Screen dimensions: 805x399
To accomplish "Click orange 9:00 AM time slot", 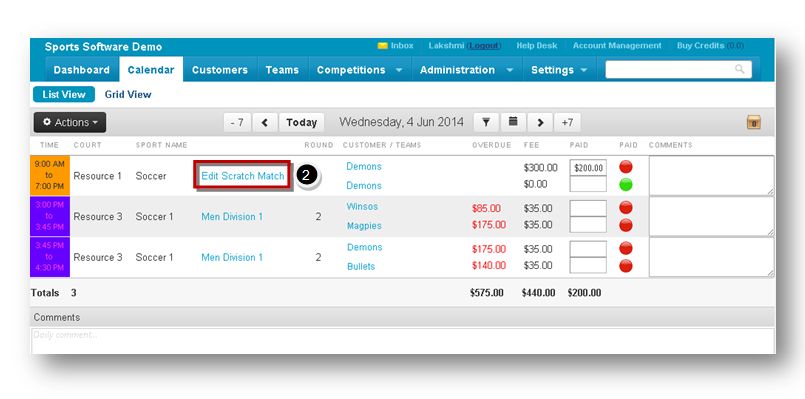I will (x=50, y=175).
